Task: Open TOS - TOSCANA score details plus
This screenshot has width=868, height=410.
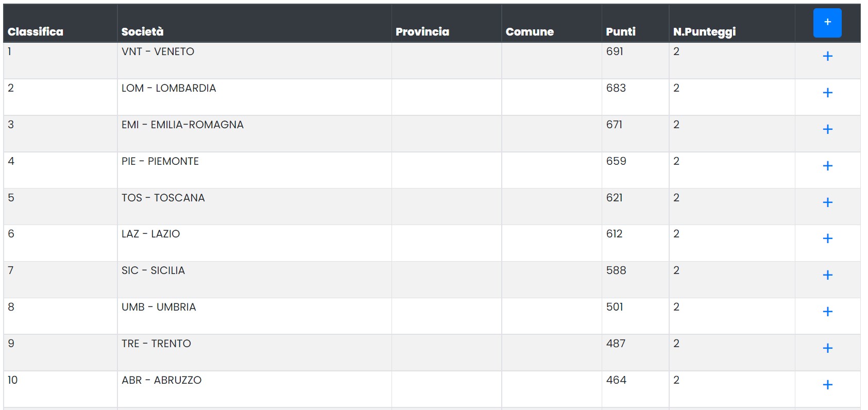Action: tap(827, 202)
